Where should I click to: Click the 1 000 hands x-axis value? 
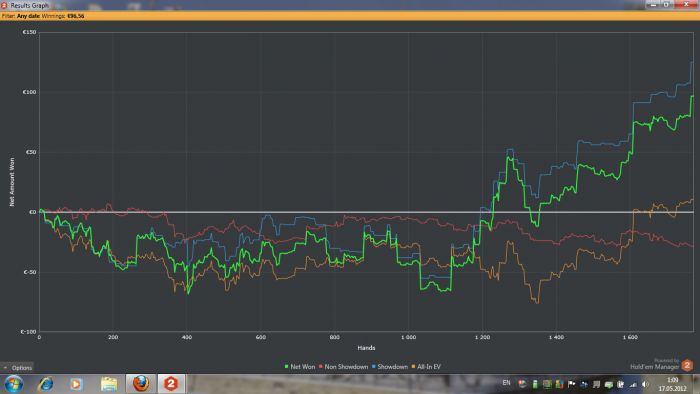(408, 337)
